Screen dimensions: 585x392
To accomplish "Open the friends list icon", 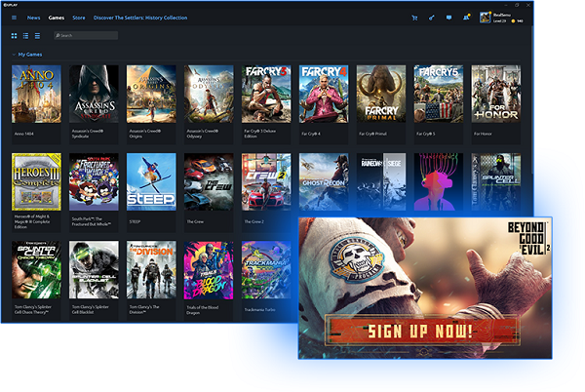I will 466,18.
